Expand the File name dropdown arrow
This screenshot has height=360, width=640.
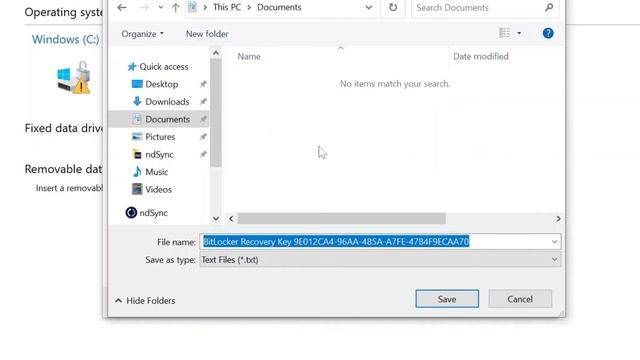click(x=554, y=242)
